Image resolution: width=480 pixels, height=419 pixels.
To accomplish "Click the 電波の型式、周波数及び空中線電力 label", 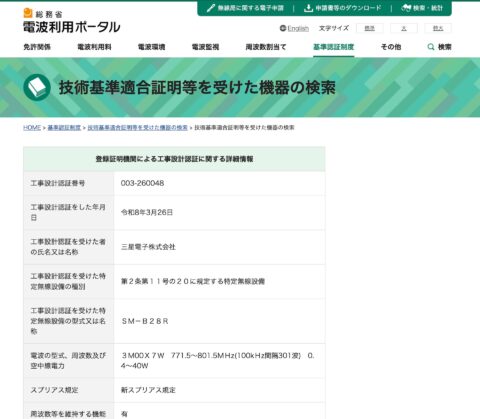I will point(68,361).
